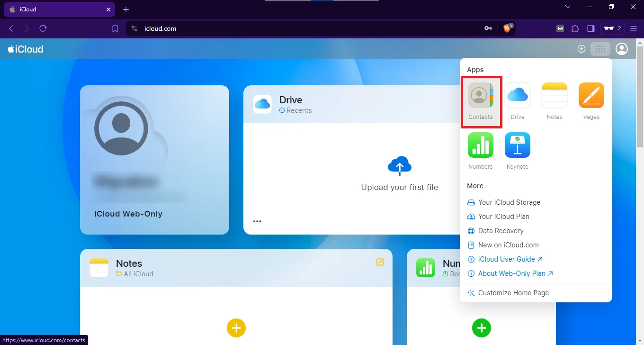Image resolution: width=644 pixels, height=345 pixels.
Task: Click the iCloud browser tab
Action: 59,9
